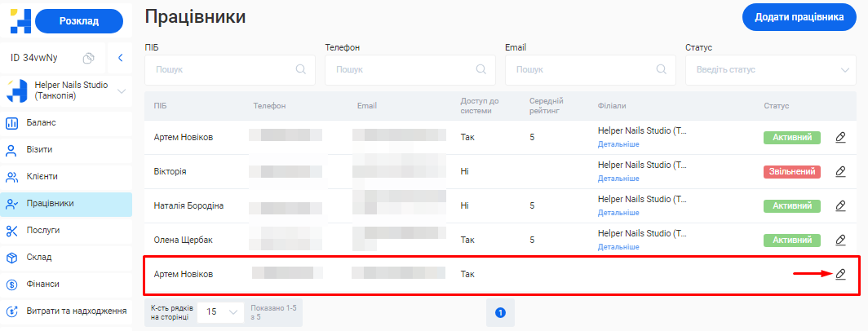Select page 1 in pagination
Image resolution: width=868 pixels, height=331 pixels.
coord(500,312)
